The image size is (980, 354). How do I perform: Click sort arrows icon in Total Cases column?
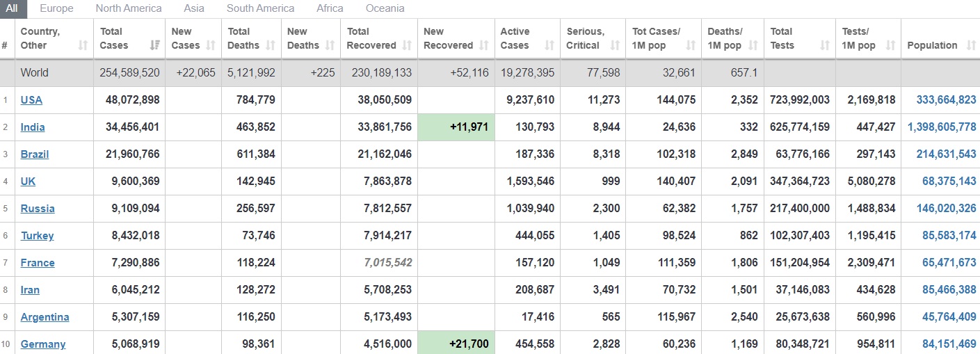tap(154, 46)
